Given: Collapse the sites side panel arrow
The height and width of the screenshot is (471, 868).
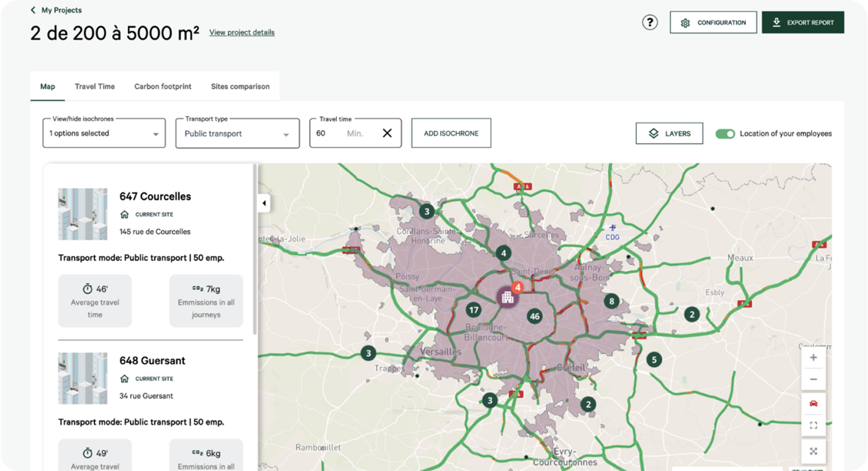Looking at the screenshot, I should coord(264,204).
